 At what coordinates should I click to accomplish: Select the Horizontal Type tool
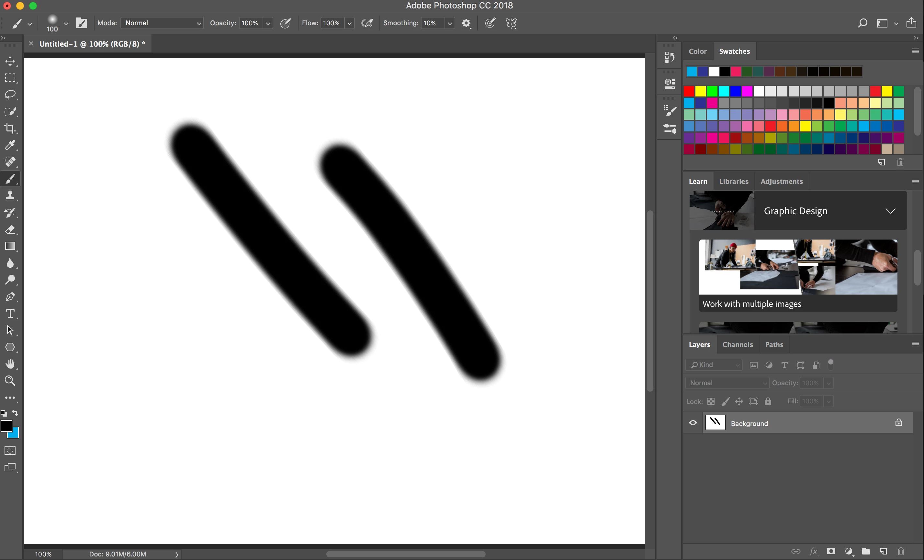(x=10, y=313)
